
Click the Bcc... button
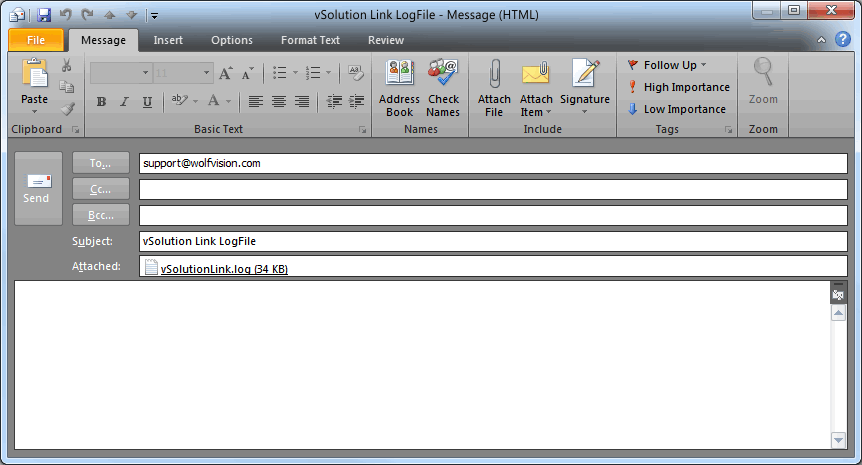(101, 215)
